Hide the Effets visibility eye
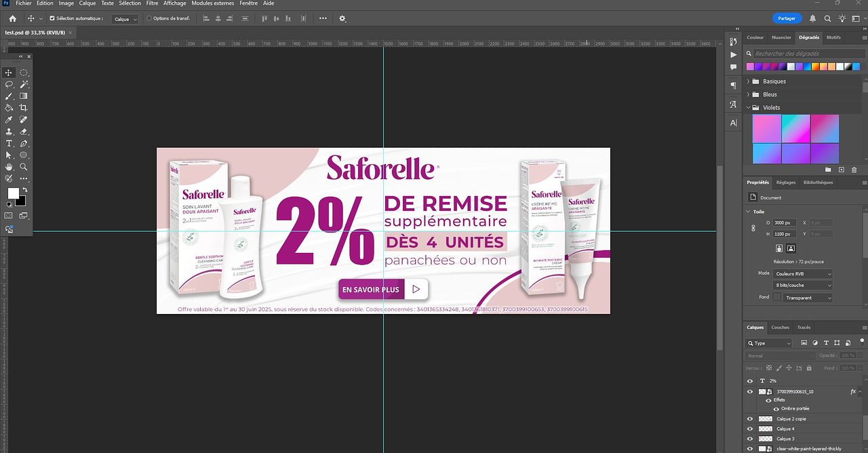 [768, 400]
